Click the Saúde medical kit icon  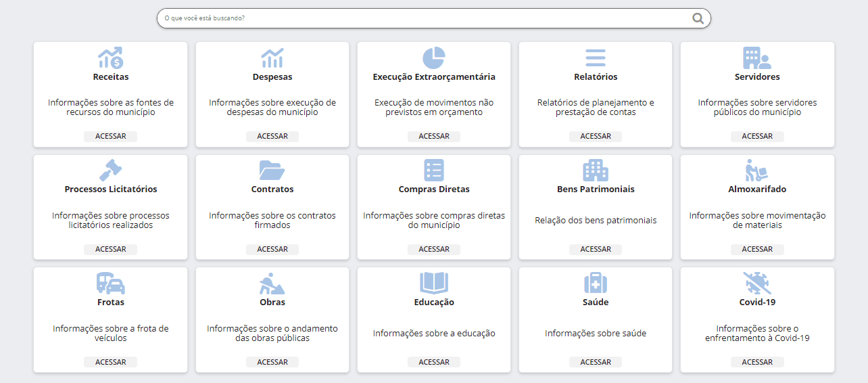coord(595,283)
